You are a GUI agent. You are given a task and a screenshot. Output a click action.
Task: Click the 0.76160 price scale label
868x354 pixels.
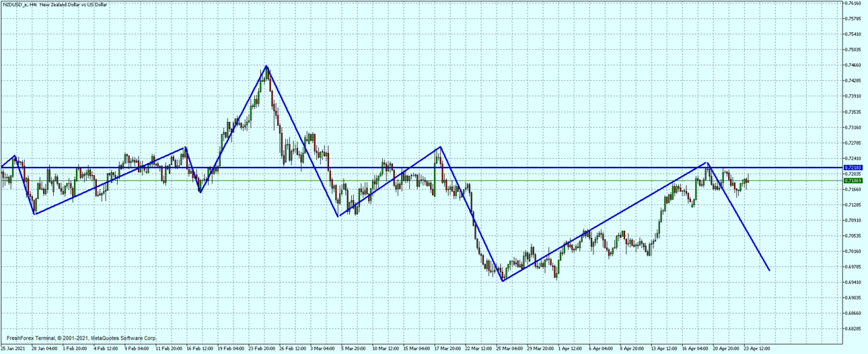pyautogui.click(x=853, y=3)
